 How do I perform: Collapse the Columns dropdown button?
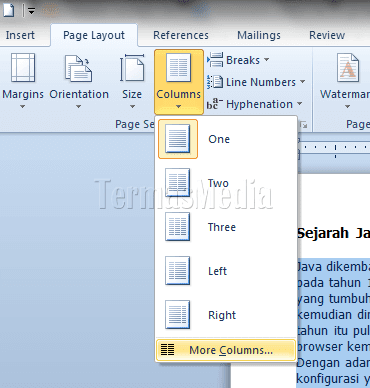(x=179, y=81)
